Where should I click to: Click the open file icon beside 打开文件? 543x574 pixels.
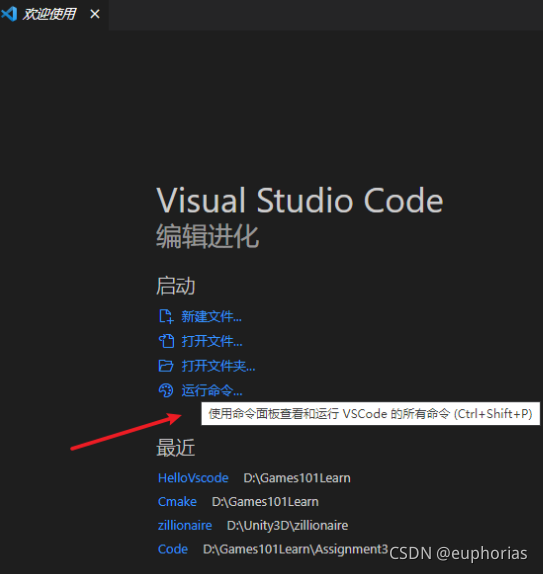tap(166, 341)
